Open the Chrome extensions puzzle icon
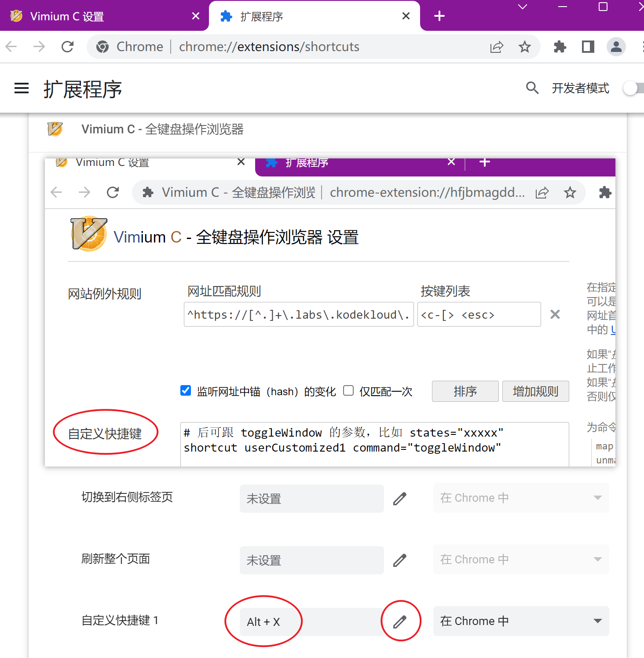This screenshot has height=658, width=644. 560,46
